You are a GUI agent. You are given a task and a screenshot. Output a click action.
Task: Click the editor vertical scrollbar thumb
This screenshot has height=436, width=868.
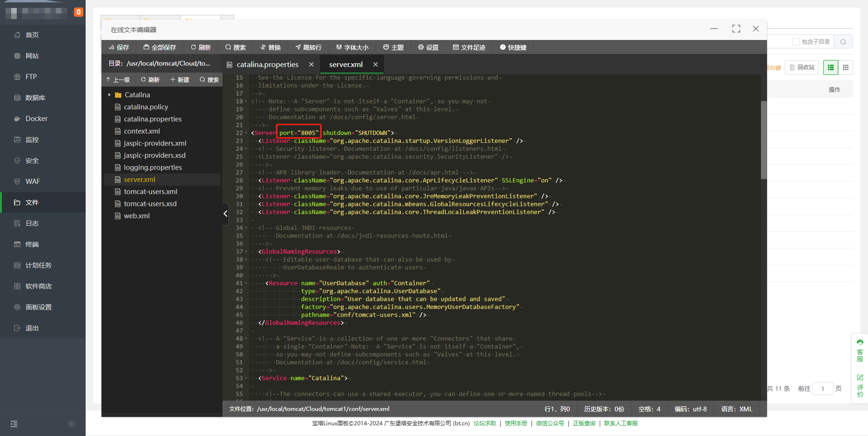763,140
